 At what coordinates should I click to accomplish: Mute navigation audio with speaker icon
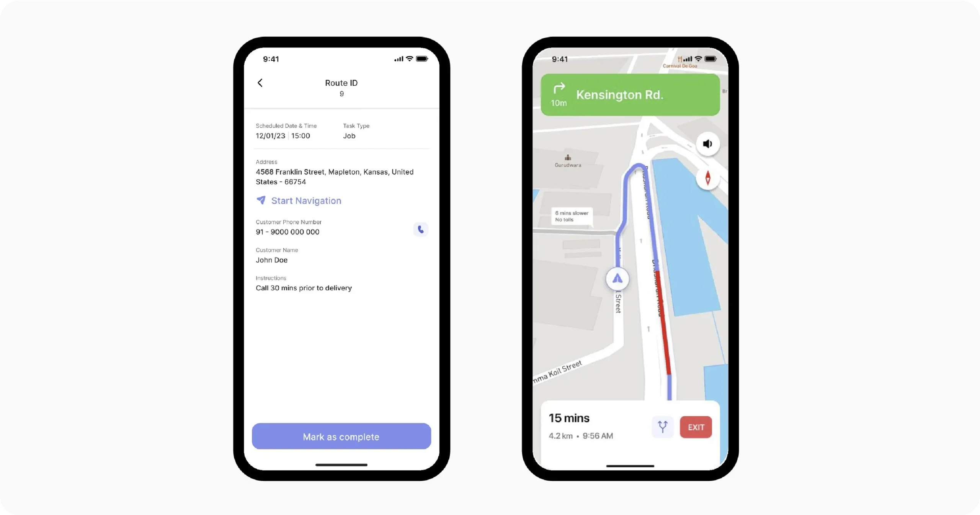click(707, 143)
